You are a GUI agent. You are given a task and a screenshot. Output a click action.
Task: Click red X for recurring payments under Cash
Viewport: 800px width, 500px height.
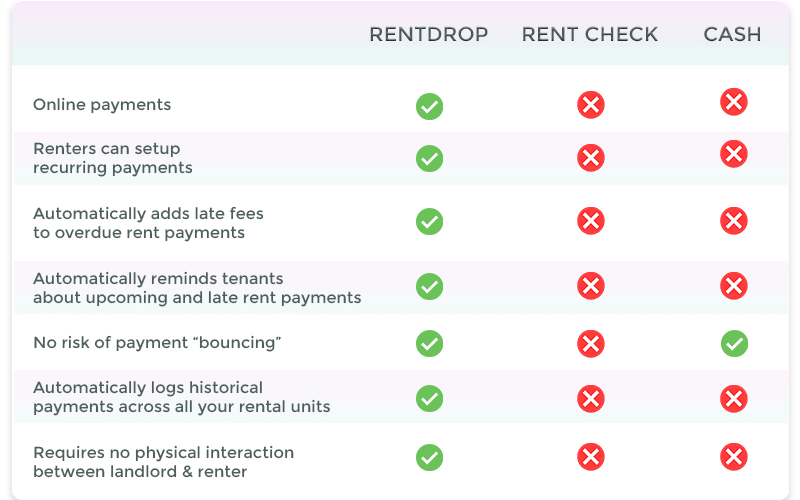pyautogui.click(x=734, y=154)
